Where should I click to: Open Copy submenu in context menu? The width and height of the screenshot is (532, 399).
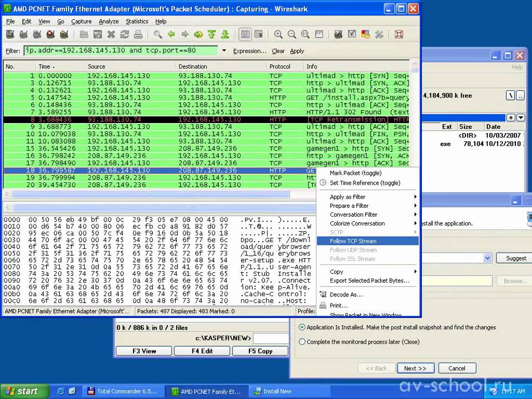pyautogui.click(x=367, y=272)
